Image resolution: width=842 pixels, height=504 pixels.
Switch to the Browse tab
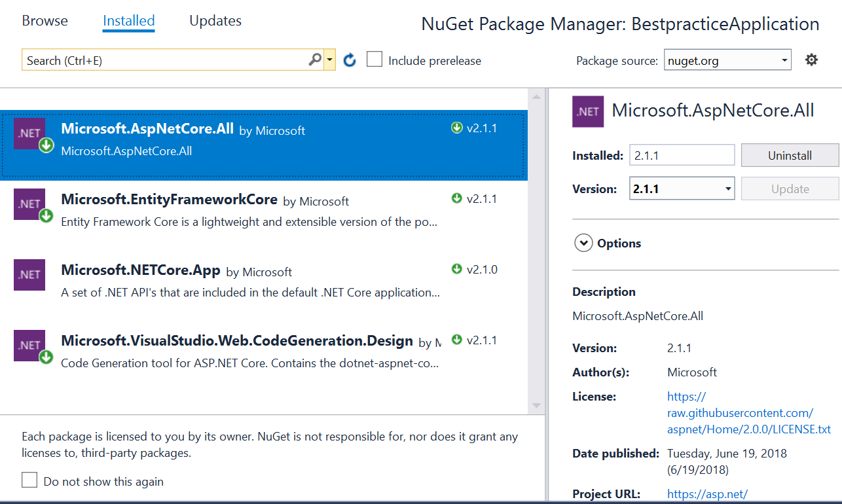click(45, 20)
